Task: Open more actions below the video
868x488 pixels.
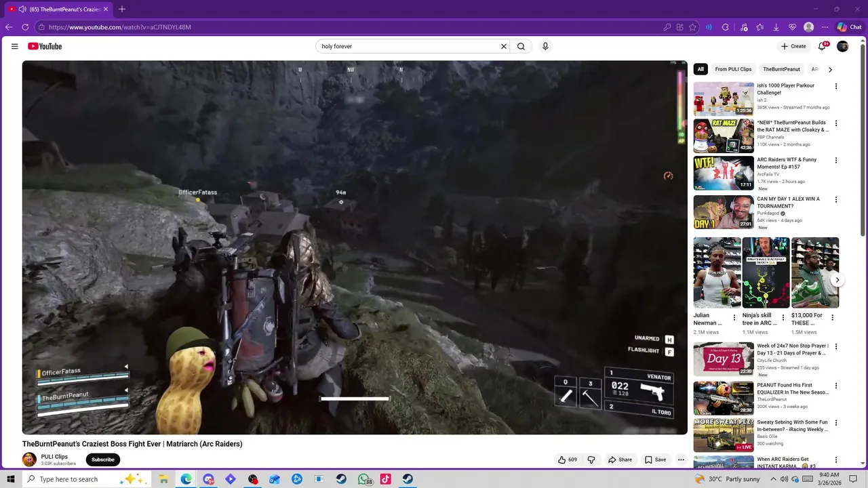Action: click(681, 460)
